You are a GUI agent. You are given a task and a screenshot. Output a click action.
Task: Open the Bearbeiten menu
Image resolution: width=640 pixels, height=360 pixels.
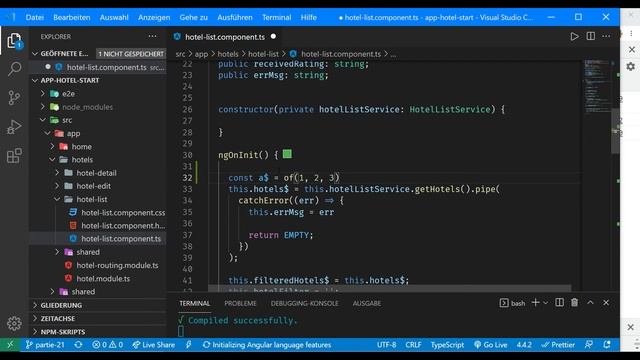click(72, 17)
